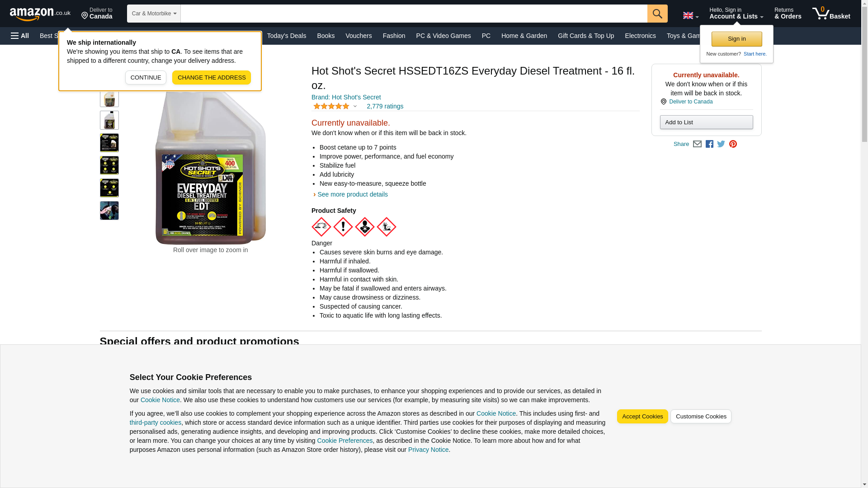The height and width of the screenshot is (488, 868).
Task: Open the Amazon.co.uk logo homepage
Action: 40,14
